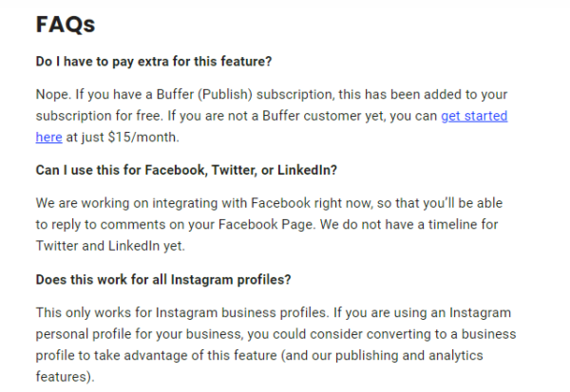Select the "Do I have to pay extra" question
570x392 pixels.
(154, 62)
